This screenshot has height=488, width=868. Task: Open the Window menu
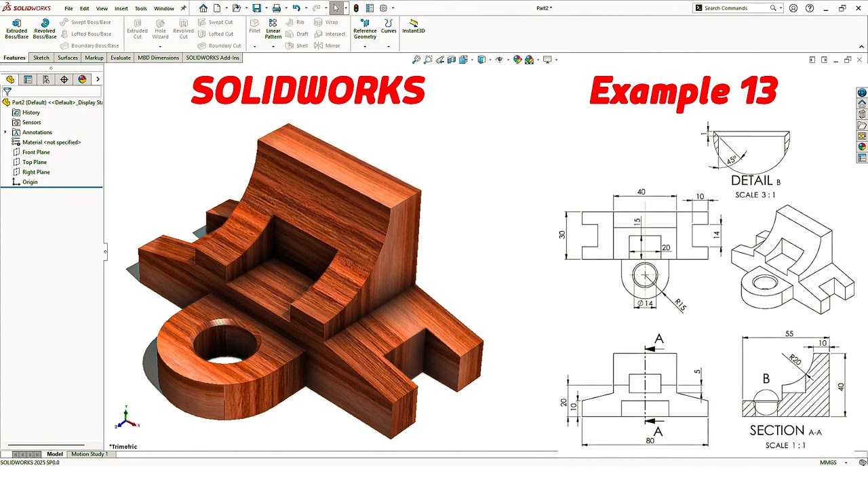tap(164, 9)
